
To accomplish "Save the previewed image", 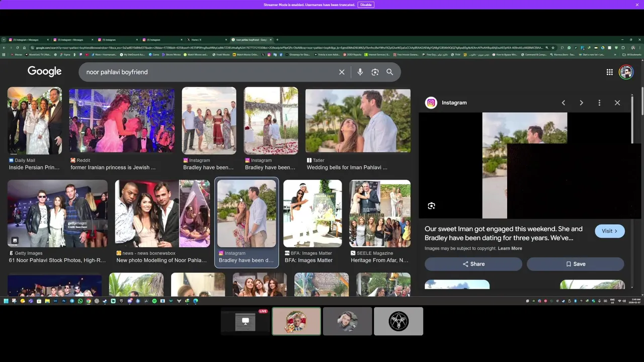I will pyautogui.click(x=575, y=264).
